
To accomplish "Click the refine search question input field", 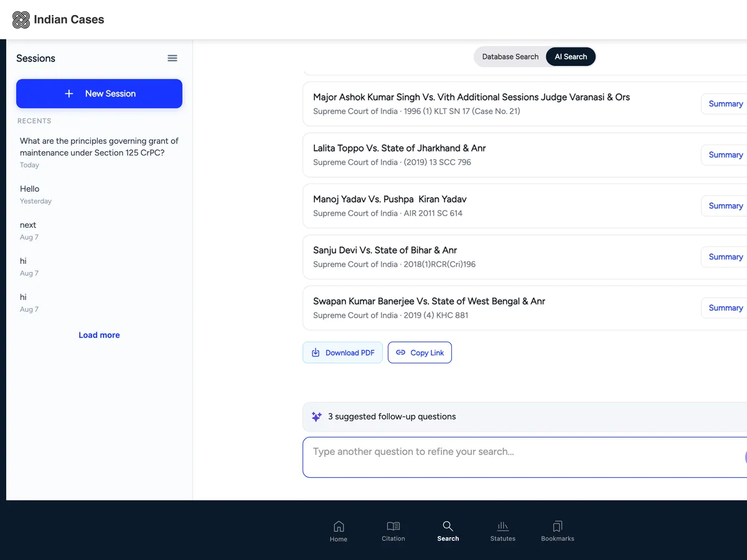I will click(x=525, y=457).
